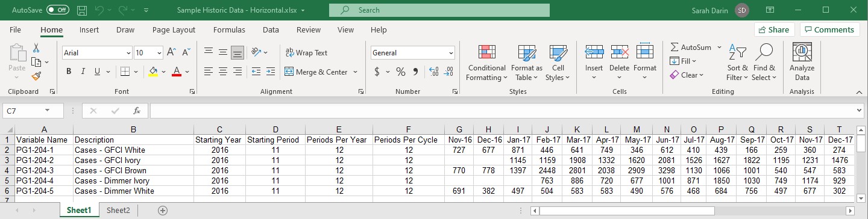
Task: Click the Increase Font Size icon
Action: point(171,53)
